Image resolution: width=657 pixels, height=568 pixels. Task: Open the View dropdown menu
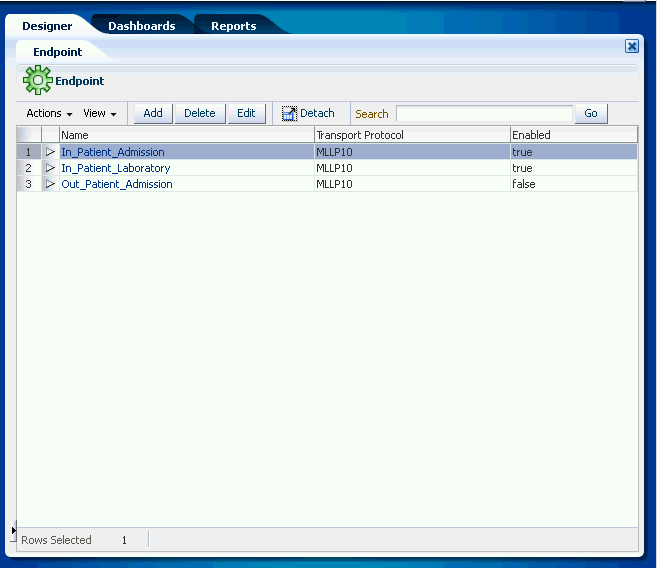point(100,114)
